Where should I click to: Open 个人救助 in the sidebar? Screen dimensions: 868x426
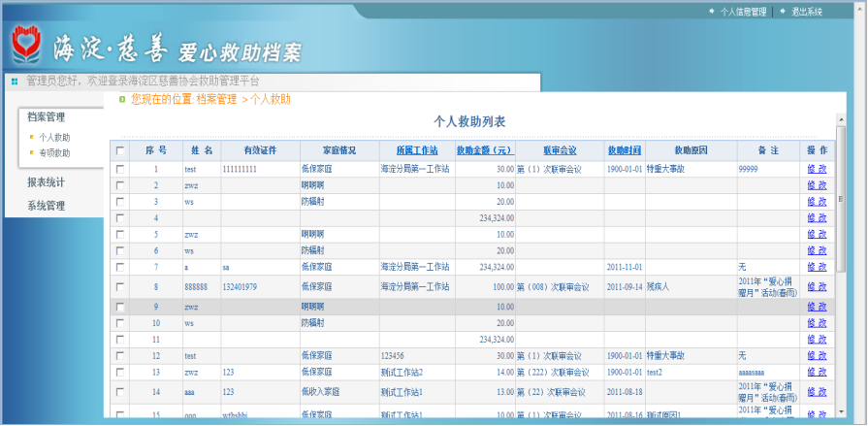54,138
